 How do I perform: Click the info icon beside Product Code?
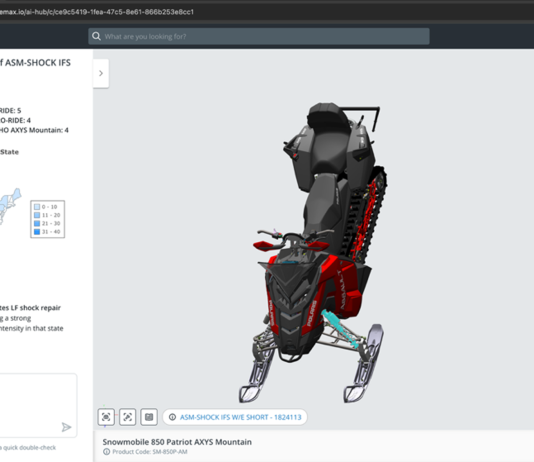click(x=107, y=452)
